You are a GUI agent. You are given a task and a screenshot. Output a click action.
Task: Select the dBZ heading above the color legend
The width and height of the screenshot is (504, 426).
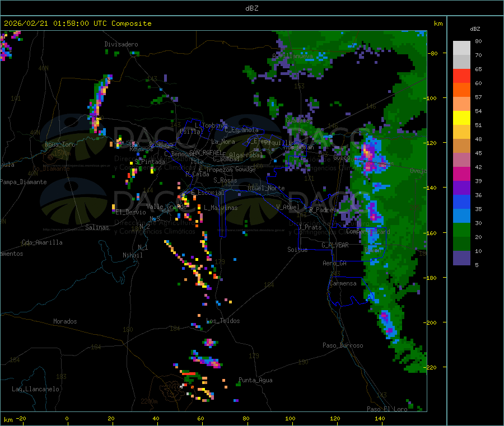point(475,29)
